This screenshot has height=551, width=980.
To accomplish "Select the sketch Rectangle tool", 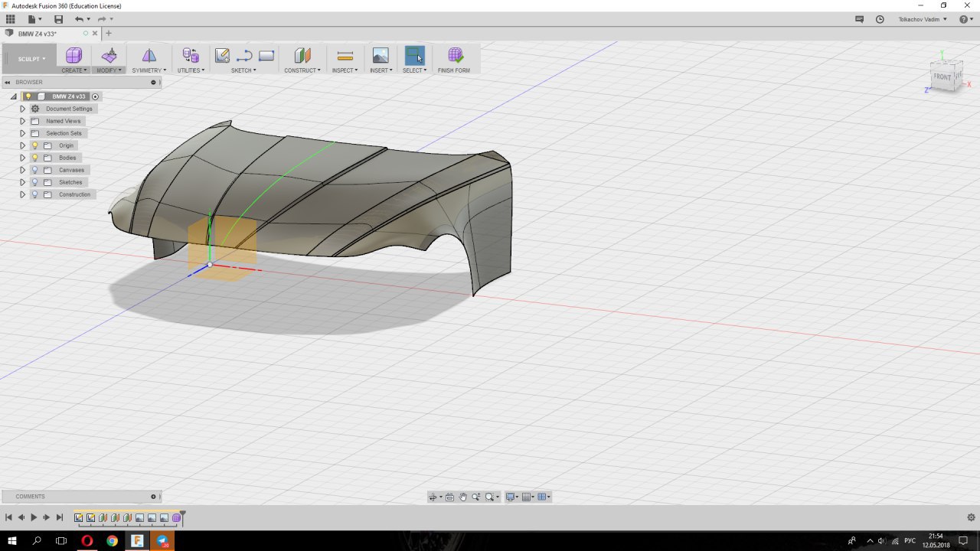I will pos(266,55).
